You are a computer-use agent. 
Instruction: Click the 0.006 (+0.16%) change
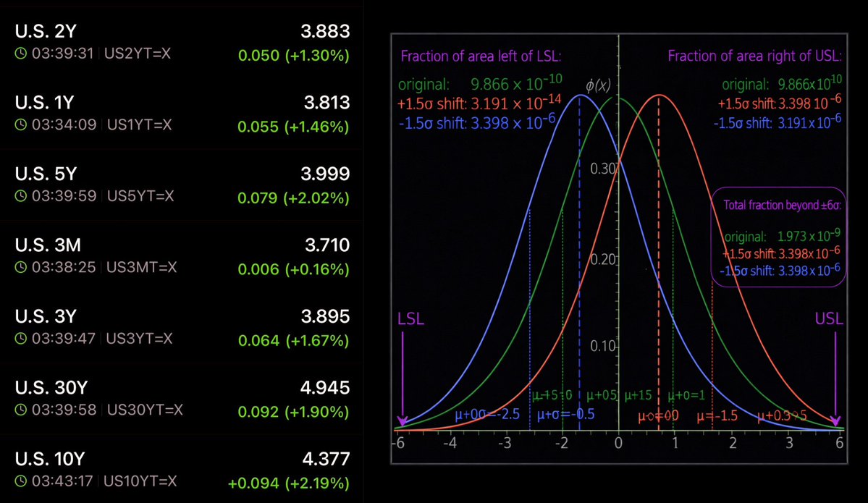[x=293, y=269]
